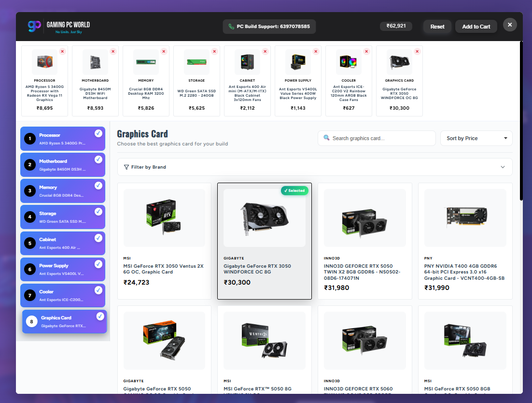Image resolution: width=532 pixels, height=403 pixels.
Task: Click the ₹31,990 price text
Action: (x=437, y=288)
